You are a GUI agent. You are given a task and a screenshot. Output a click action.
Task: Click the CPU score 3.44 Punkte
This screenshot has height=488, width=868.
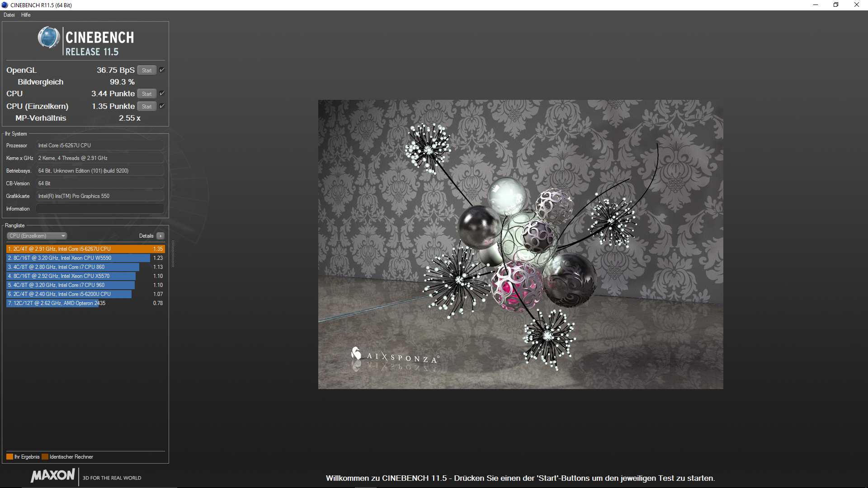coord(113,94)
